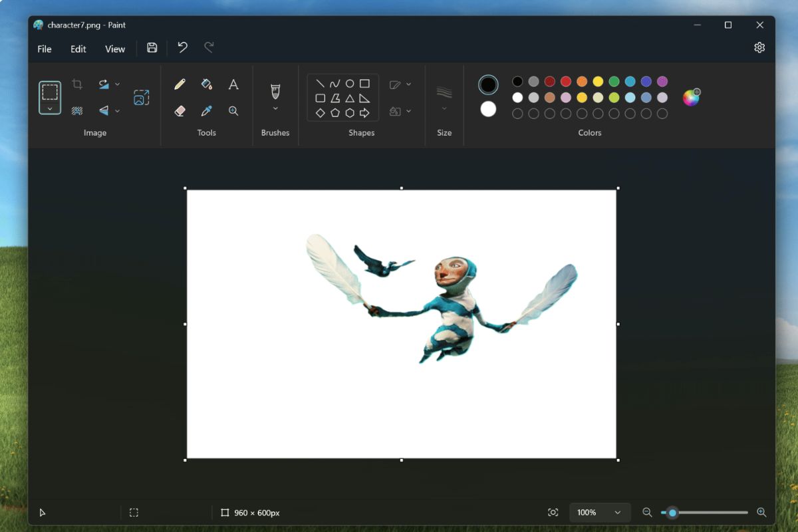This screenshot has height=532, width=798.
Task: Toggle the white secondary Color 2 circle
Action: (488, 109)
